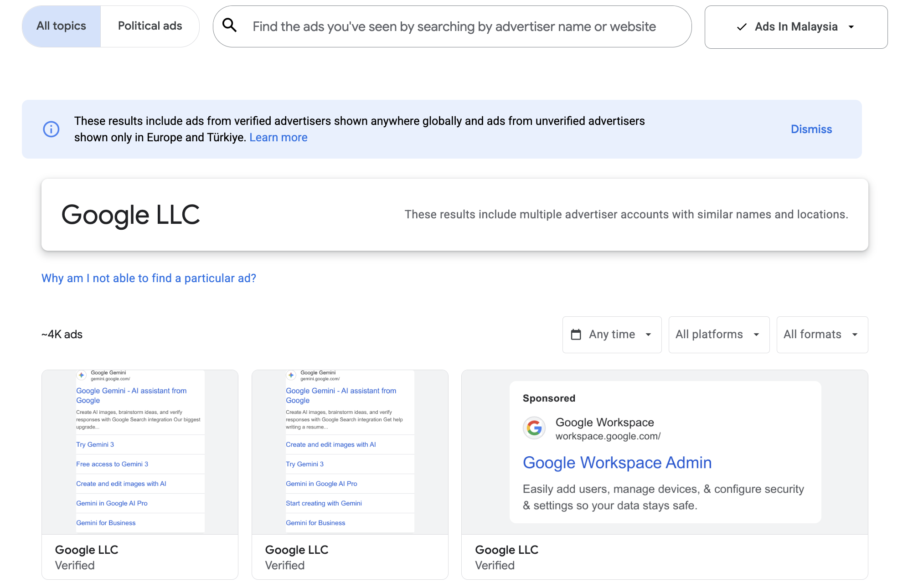Click the calendar icon in time filter
908x588 pixels.
point(576,335)
